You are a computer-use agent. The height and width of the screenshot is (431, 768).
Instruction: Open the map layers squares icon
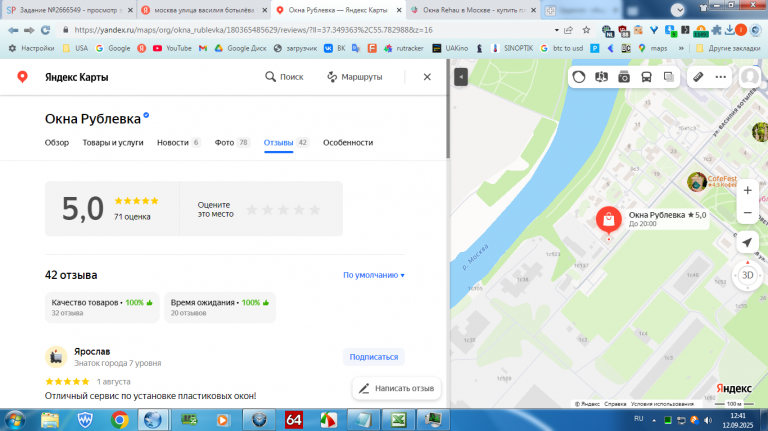[x=669, y=77]
